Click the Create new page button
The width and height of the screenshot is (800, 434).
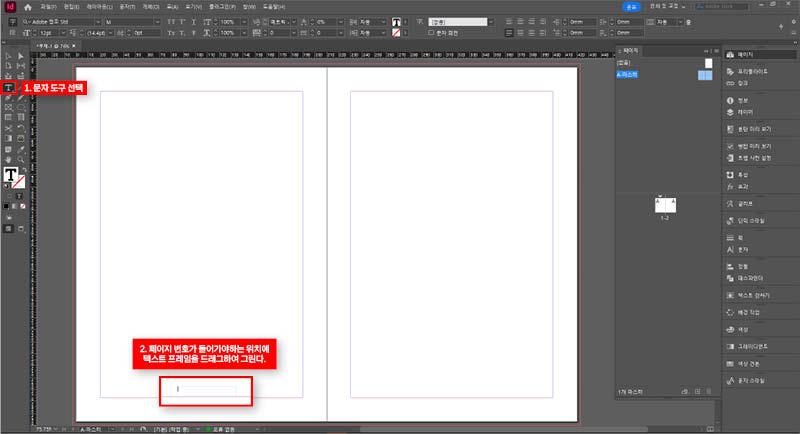[697, 392]
